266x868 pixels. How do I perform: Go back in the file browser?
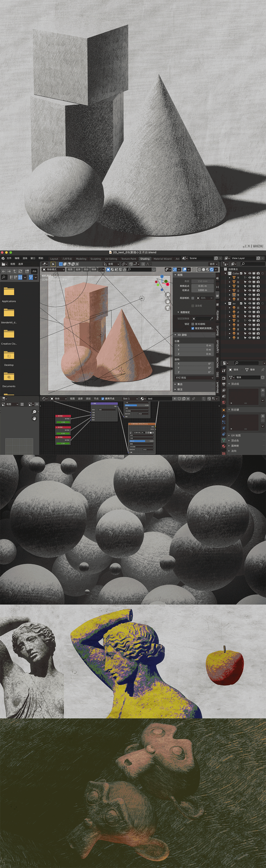click(x=4, y=271)
